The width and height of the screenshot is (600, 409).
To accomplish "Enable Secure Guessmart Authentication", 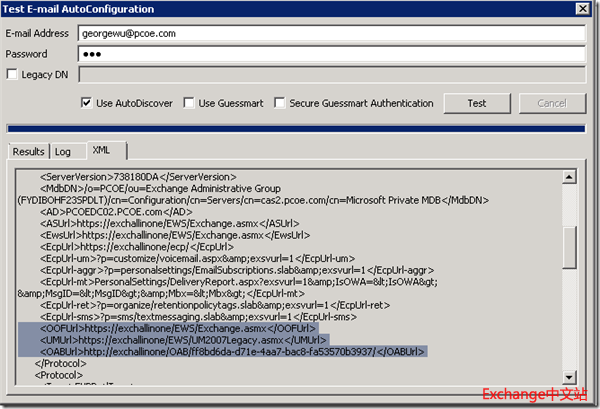I will (x=280, y=103).
